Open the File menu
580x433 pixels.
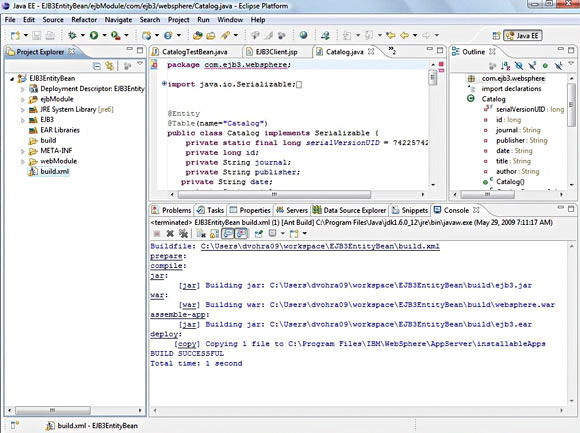(10, 20)
